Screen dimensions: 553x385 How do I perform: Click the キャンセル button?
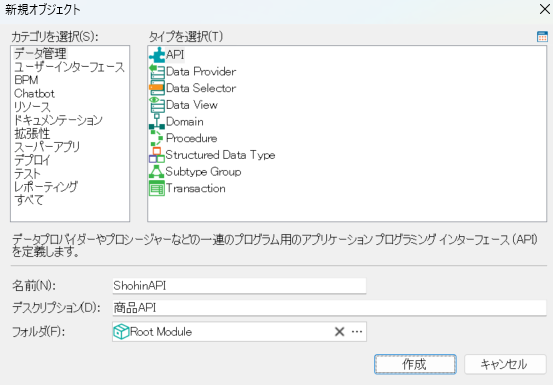[505, 364]
